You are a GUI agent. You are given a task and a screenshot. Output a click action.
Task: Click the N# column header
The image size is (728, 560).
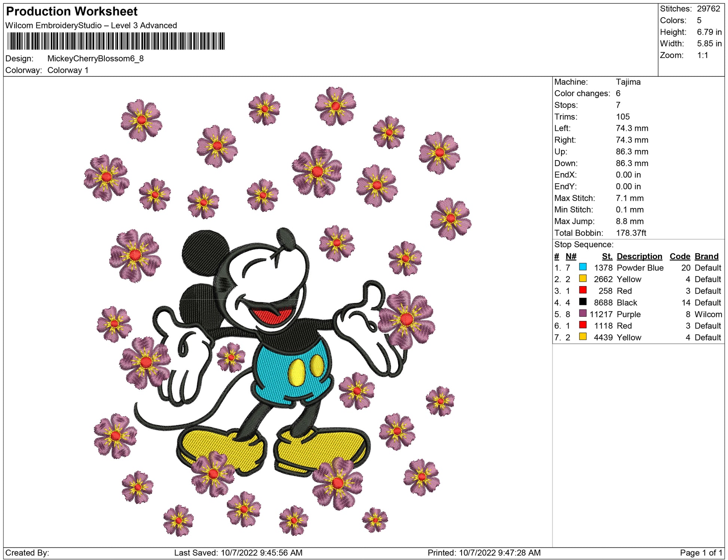click(571, 256)
